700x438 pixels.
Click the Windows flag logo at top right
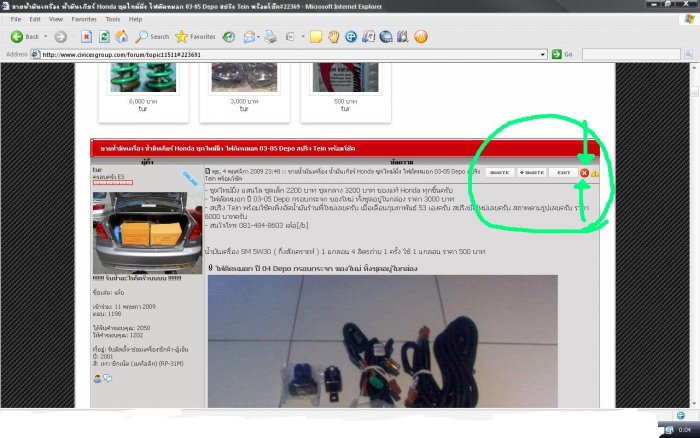click(689, 19)
